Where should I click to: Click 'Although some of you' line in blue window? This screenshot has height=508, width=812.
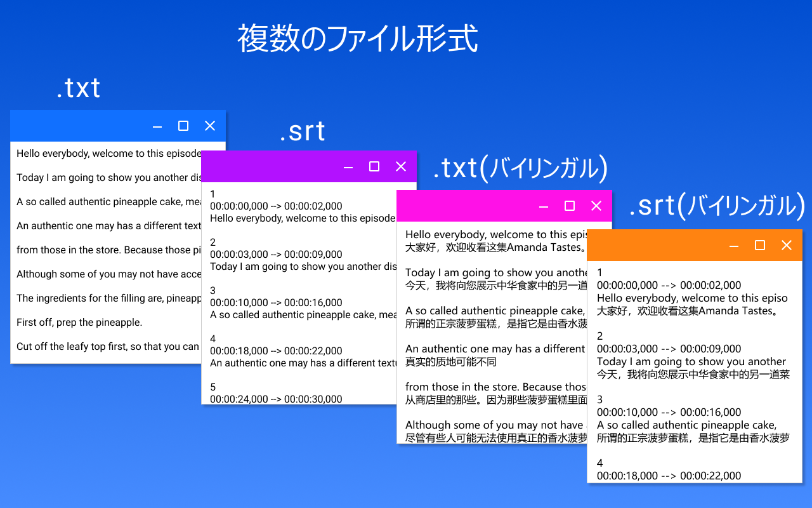pos(108,274)
